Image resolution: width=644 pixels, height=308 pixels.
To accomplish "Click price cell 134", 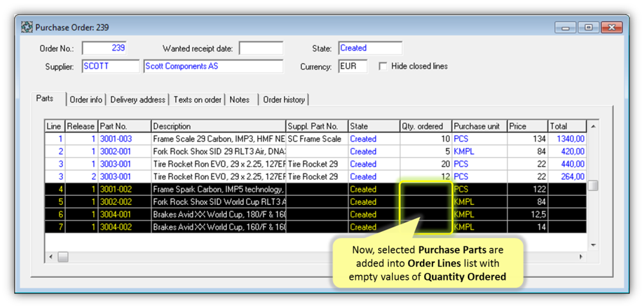I will (x=528, y=139).
